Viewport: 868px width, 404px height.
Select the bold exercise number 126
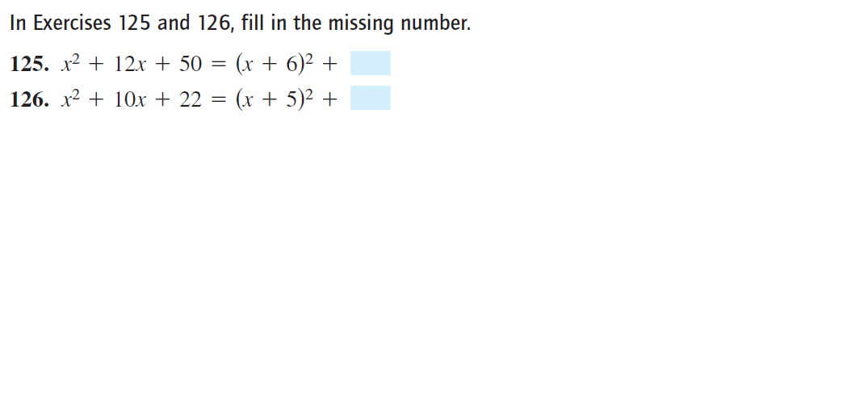[29, 99]
